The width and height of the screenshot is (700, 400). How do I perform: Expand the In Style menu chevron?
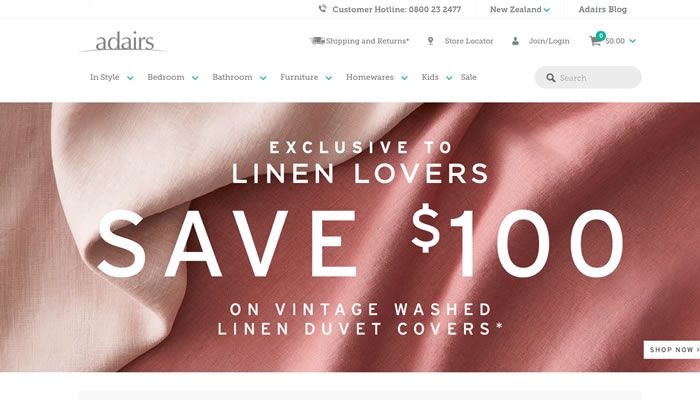click(x=130, y=78)
